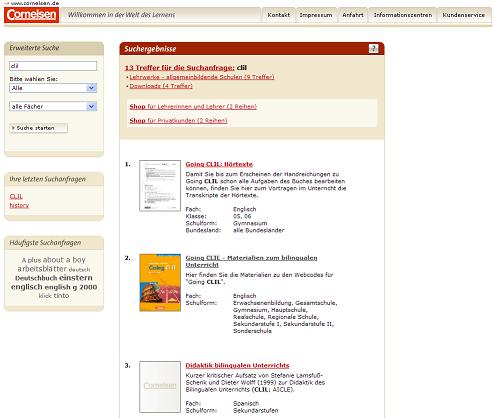This screenshot has height=419, width=495.
Task: Open the Didaktik placeholder cover thumbnail
Action: click(x=160, y=387)
